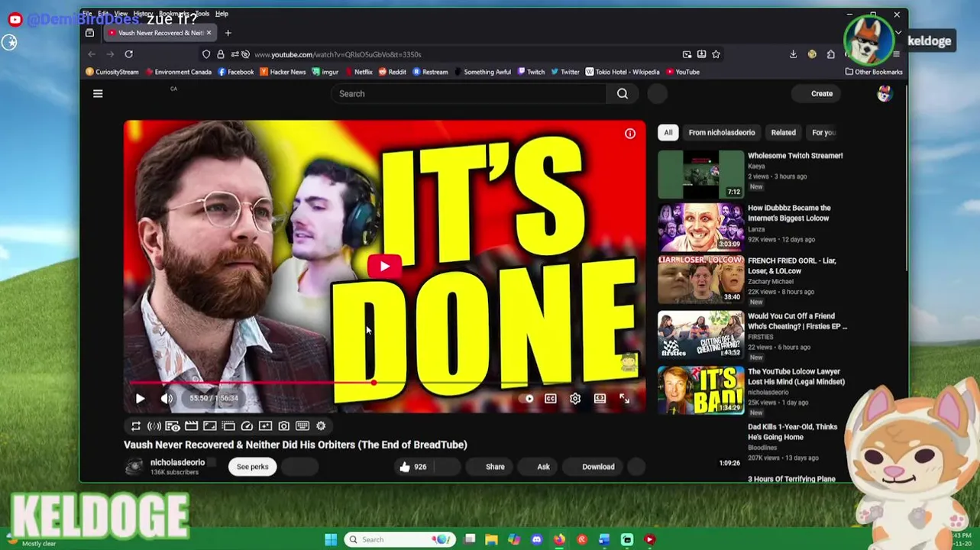Open the Firefox Help menu
This screenshot has width=980, height=550.
(x=222, y=14)
